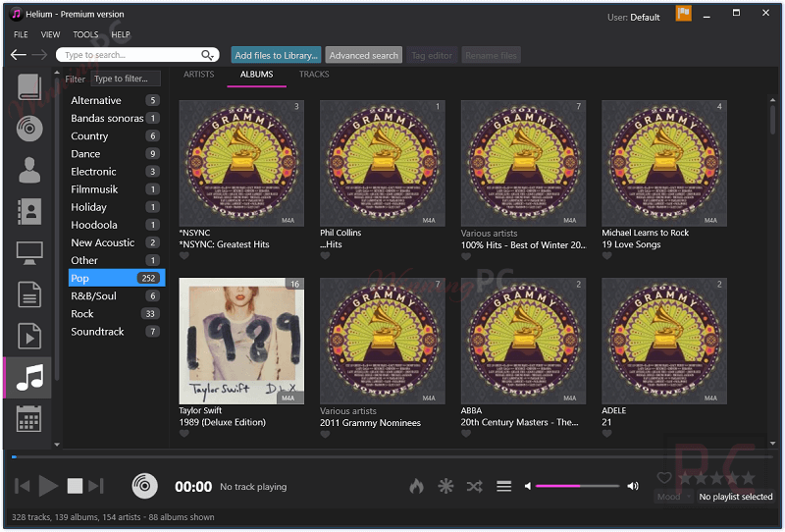Image resolution: width=785 pixels, height=532 pixels.
Task: Open the contact card icon in sidebar
Action: point(29,211)
